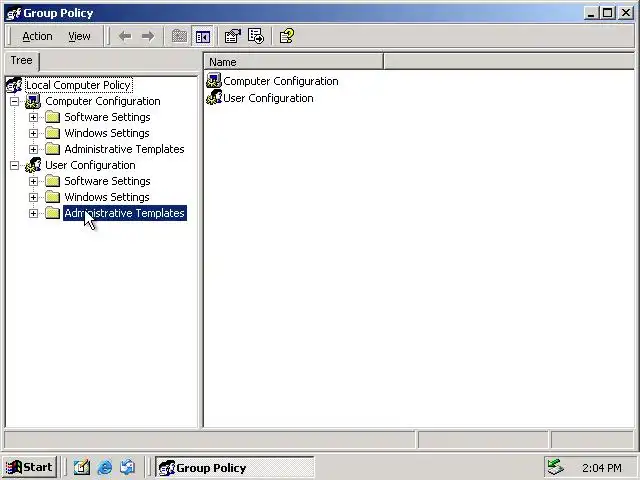The width and height of the screenshot is (640, 480).
Task: Click the Group Policy taskbar button
Action: (x=235, y=467)
